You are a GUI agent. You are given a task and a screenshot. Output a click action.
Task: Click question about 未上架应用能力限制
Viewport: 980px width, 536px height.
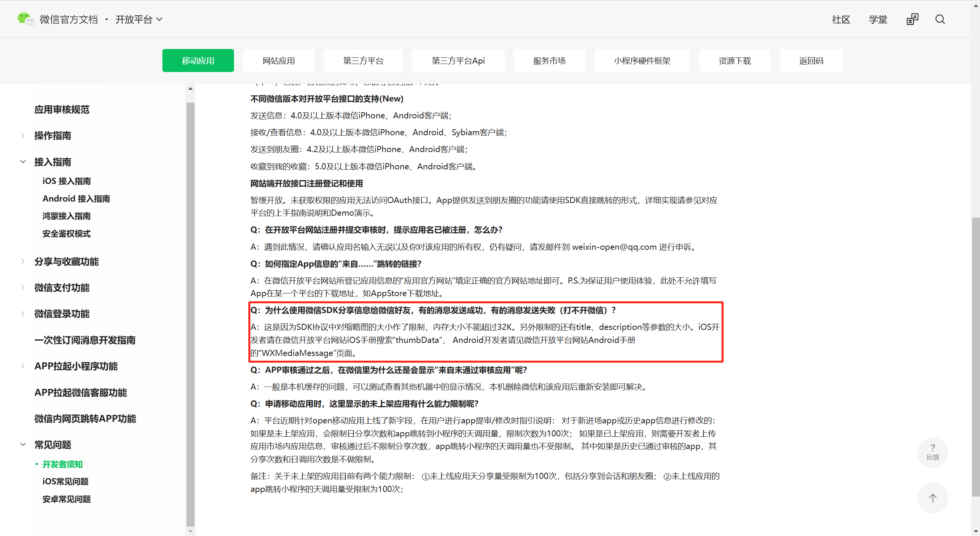coord(365,403)
